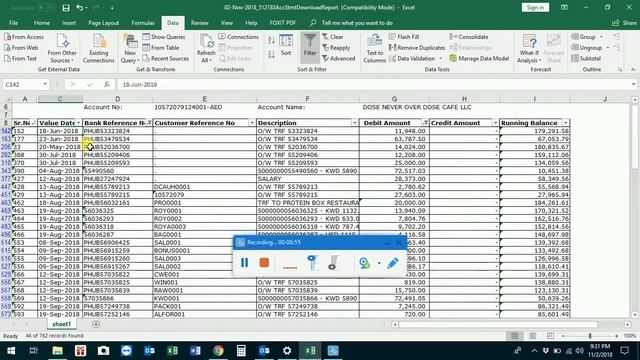Viewport: 640px width, 360px height.
Task: Click Connections in the Connections group
Action: pyautogui.click(x=238, y=37)
